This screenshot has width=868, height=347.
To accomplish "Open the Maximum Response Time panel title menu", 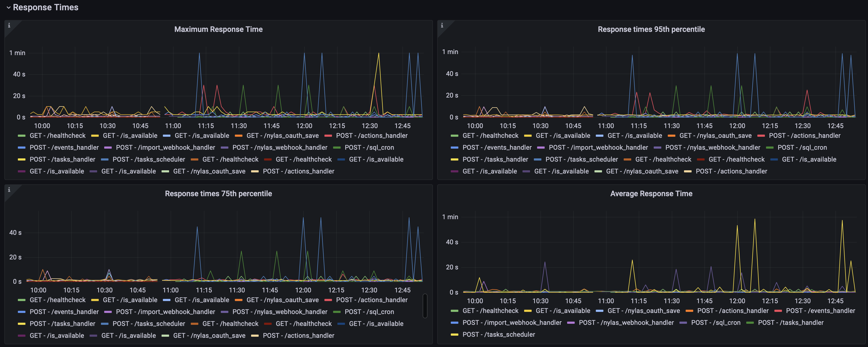I will pyautogui.click(x=218, y=29).
